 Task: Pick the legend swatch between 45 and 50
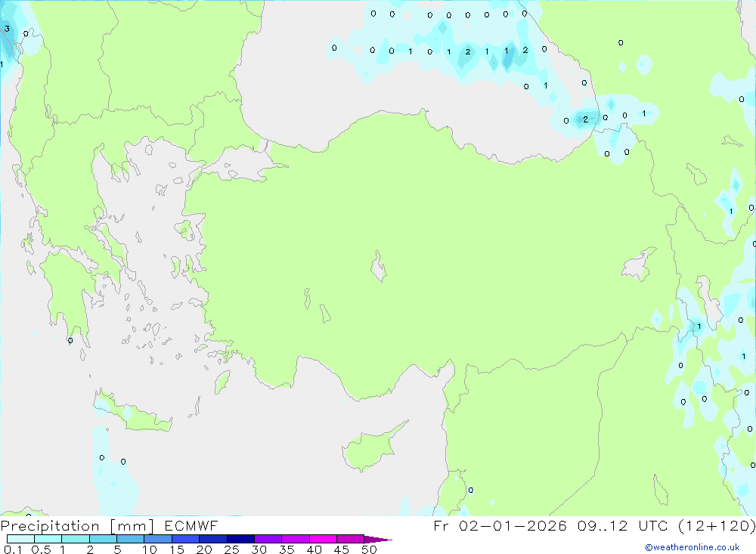coord(350,539)
